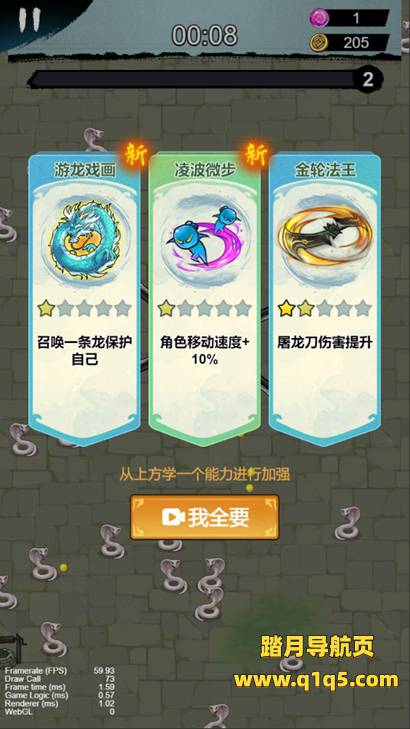Image resolution: width=410 pixels, height=729 pixels.
Task: Click the www.q1q5.com link
Action: (x=316, y=680)
